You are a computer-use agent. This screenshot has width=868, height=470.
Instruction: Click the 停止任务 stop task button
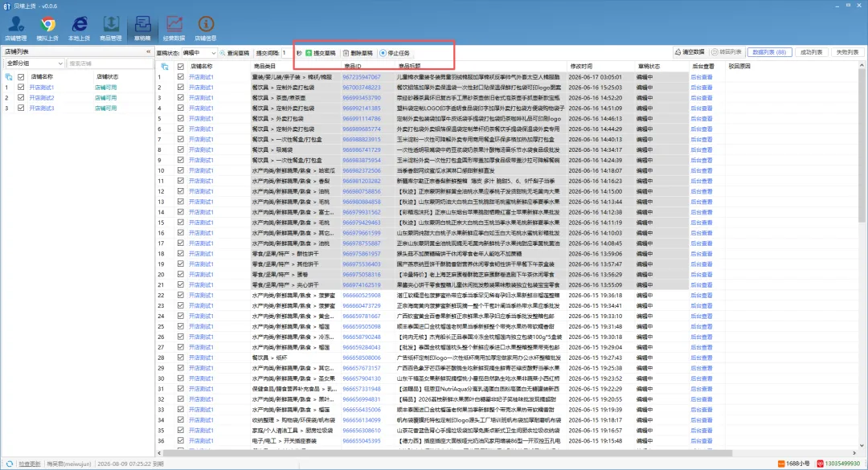coord(395,53)
